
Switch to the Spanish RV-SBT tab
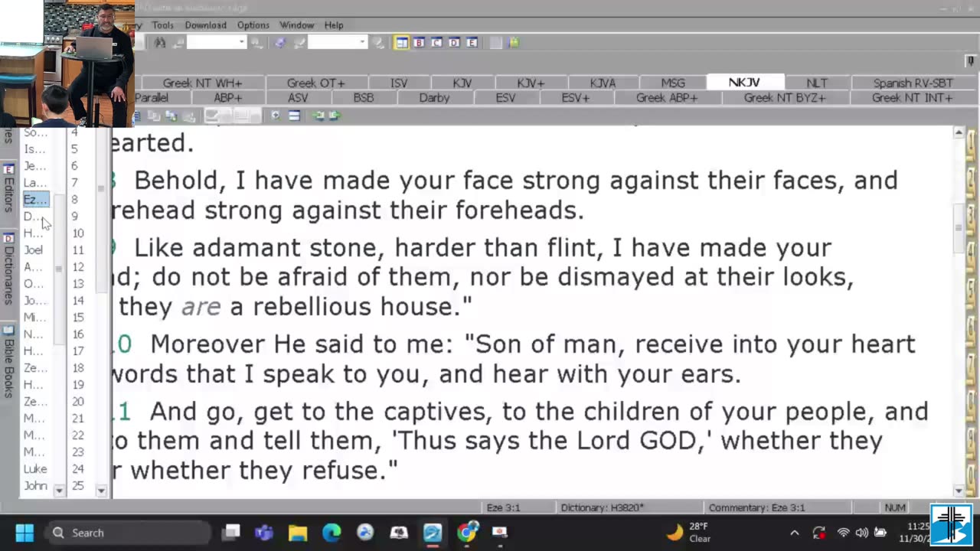click(x=913, y=83)
